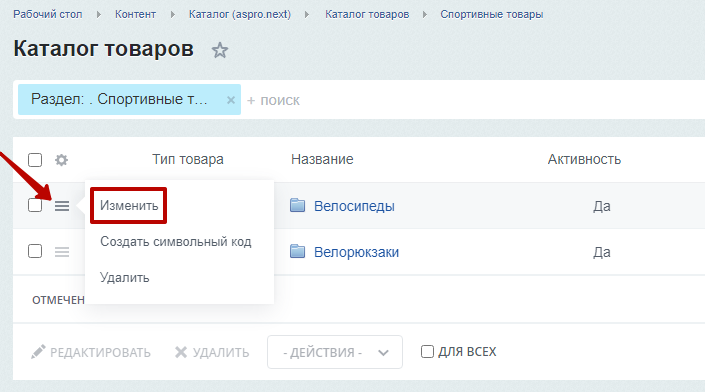Go to Каталог (aspro.next) breadcrumb
Screen dimensions: 705x392
(x=240, y=14)
